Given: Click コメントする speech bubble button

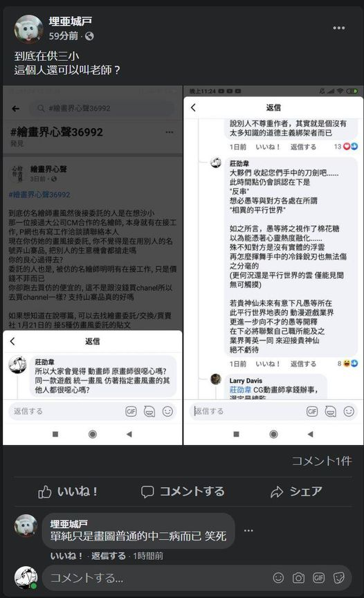Looking at the screenshot, I should pyautogui.click(x=183, y=491).
